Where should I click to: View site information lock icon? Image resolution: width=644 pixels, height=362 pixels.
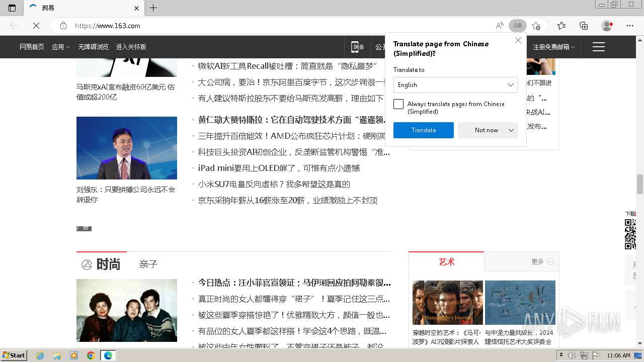click(x=63, y=26)
